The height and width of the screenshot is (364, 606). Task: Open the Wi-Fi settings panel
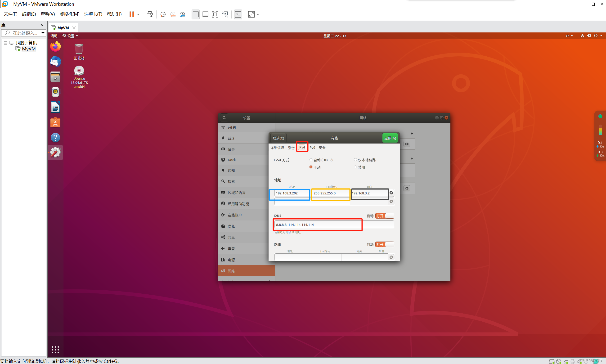tap(247, 128)
